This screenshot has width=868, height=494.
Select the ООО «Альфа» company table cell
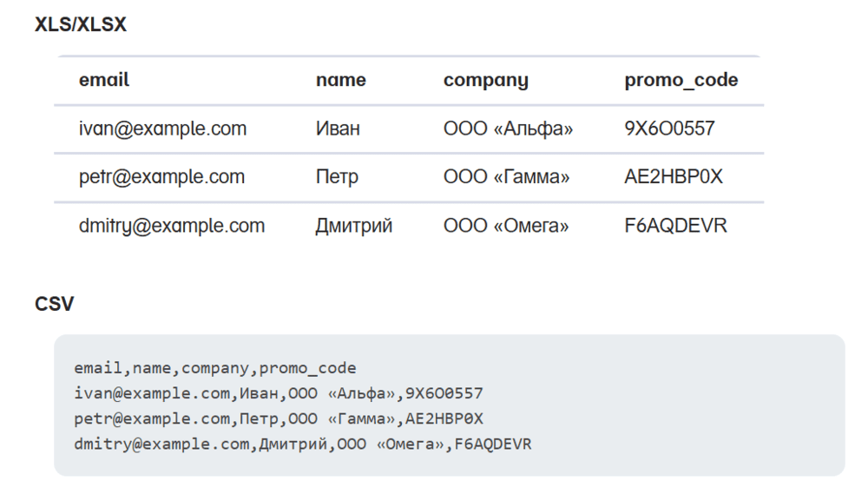[x=509, y=129]
